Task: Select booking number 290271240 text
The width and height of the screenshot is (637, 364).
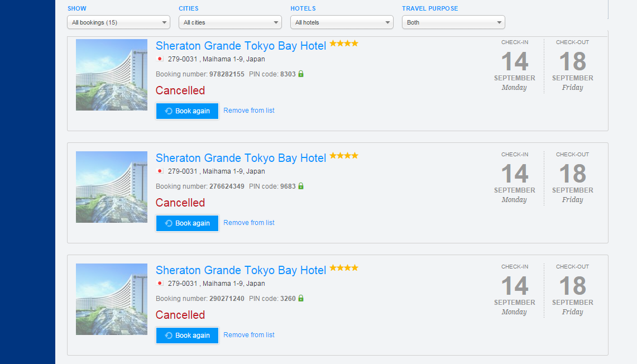Action: tap(227, 298)
